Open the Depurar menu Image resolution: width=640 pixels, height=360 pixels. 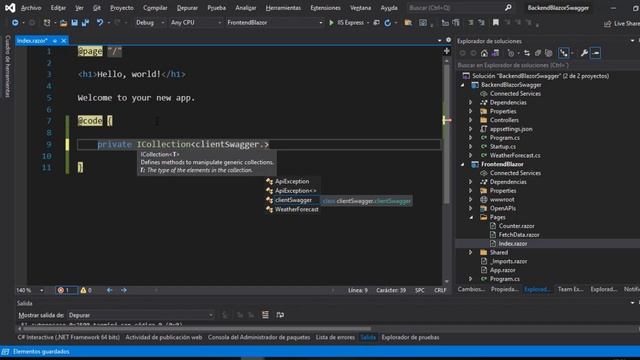[187, 8]
